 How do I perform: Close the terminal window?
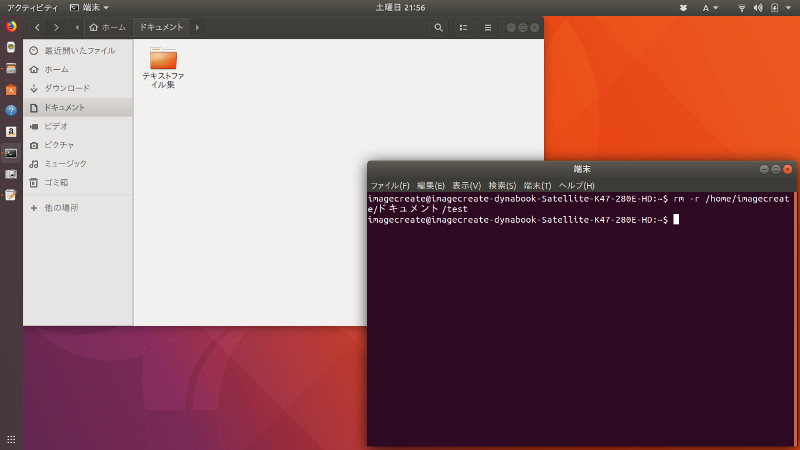788,169
